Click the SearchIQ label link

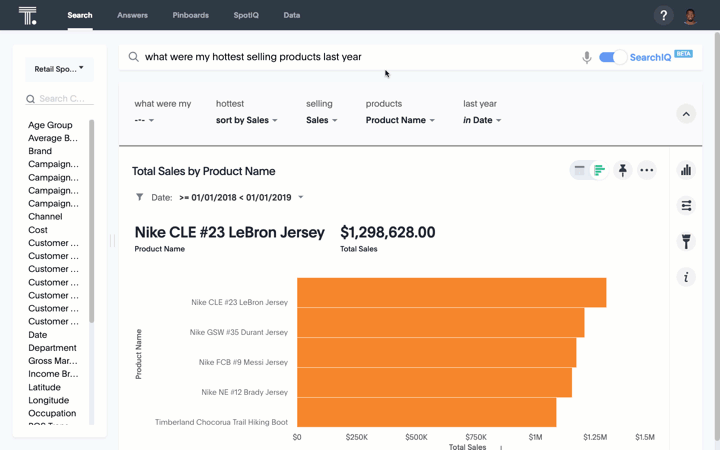pyautogui.click(x=650, y=57)
